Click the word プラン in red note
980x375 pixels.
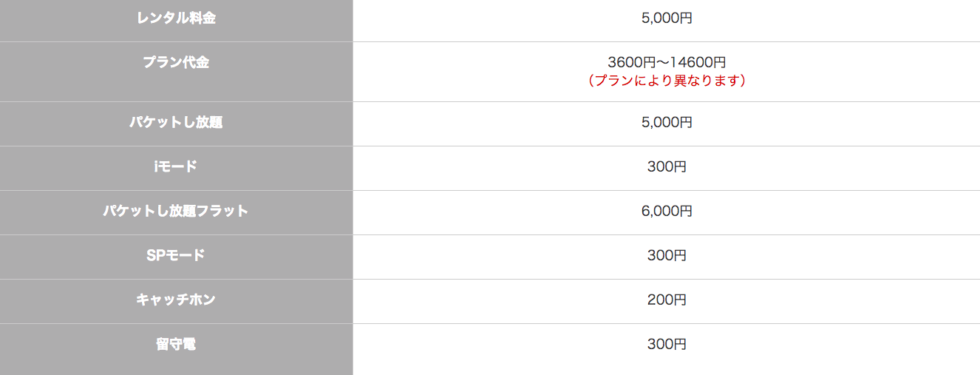pyautogui.click(x=614, y=81)
